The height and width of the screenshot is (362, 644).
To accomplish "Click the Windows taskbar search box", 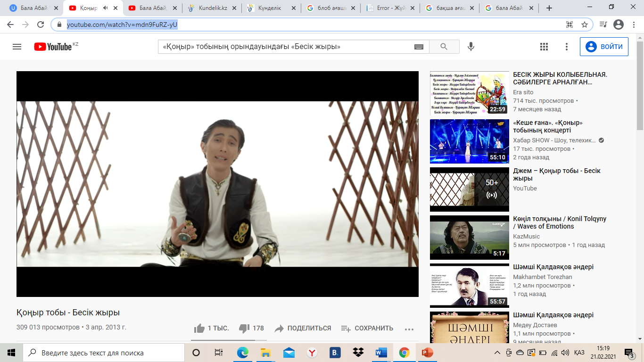I will [104, 353].
